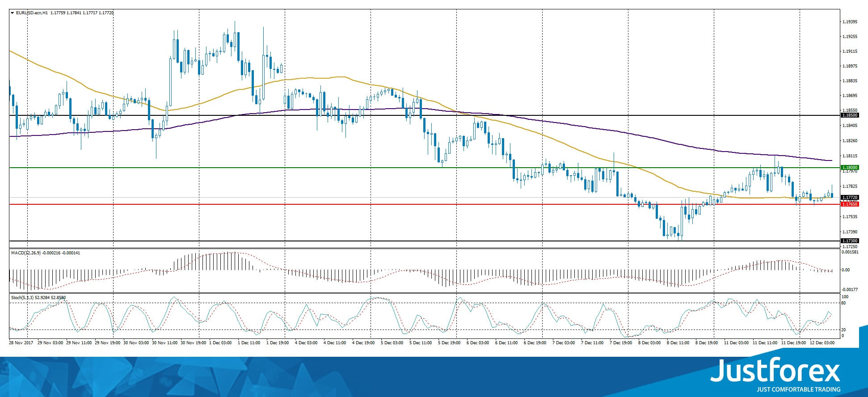Click the 11 Dec 03:00 time label

737,343
